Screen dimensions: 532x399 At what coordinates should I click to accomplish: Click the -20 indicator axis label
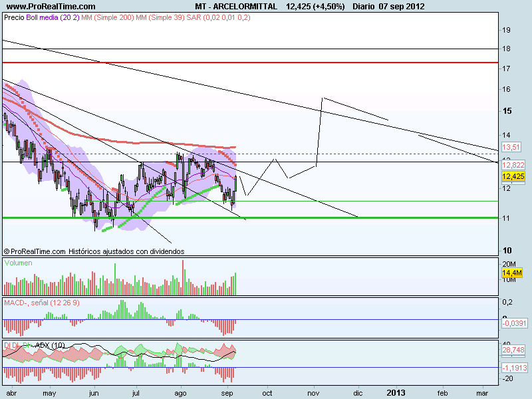pos(508,378)
